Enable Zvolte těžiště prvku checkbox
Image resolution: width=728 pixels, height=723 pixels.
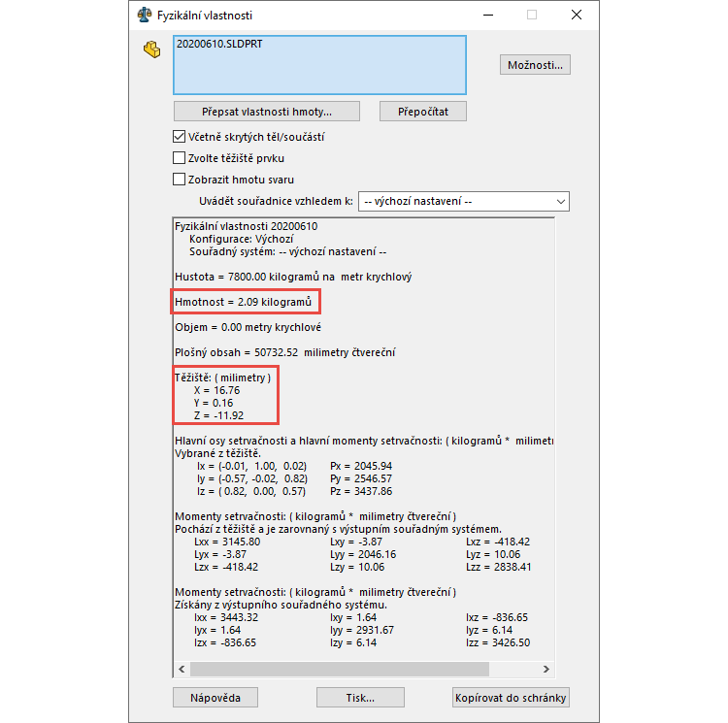179,158
